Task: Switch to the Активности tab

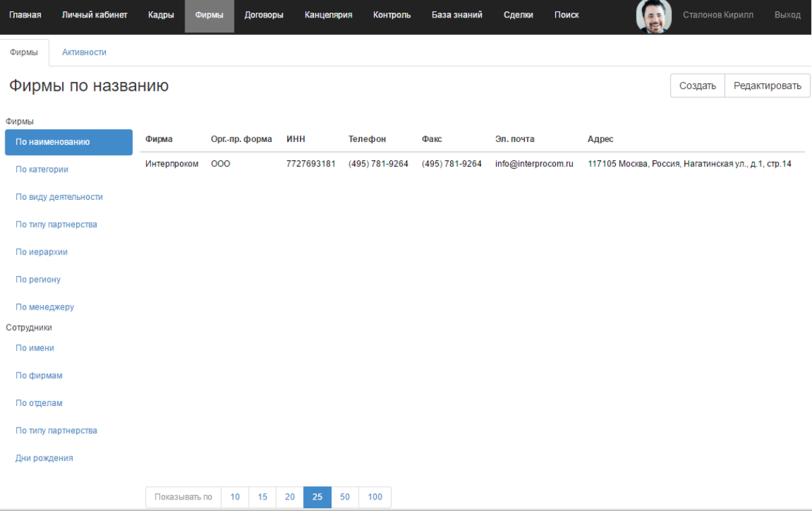Action: (x=84, y=53)
